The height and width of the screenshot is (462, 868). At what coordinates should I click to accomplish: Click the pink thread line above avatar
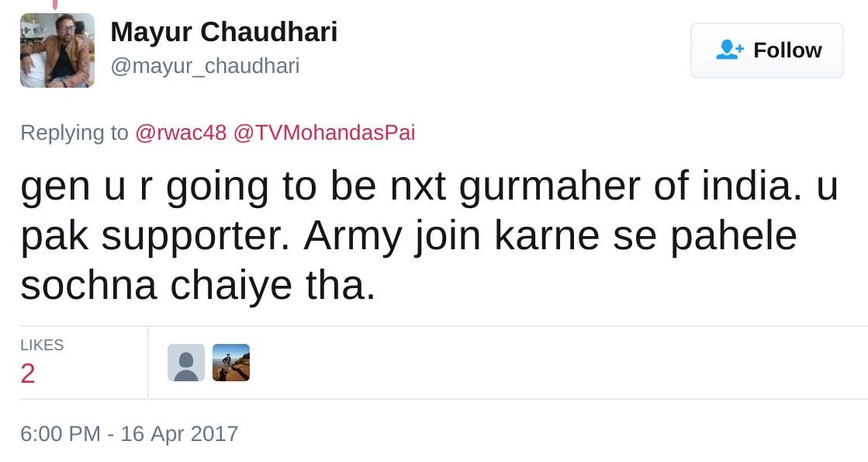click(55, 5)
